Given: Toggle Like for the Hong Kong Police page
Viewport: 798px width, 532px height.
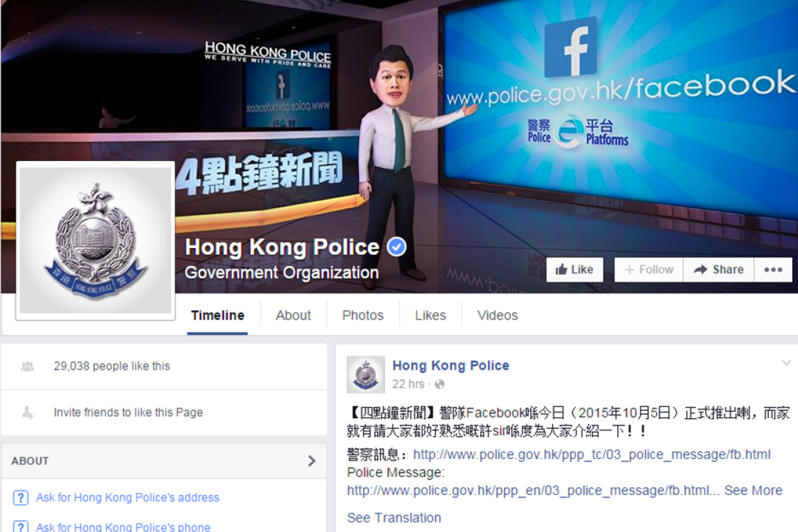Looking at the screenshot, I should pos(575,269).
